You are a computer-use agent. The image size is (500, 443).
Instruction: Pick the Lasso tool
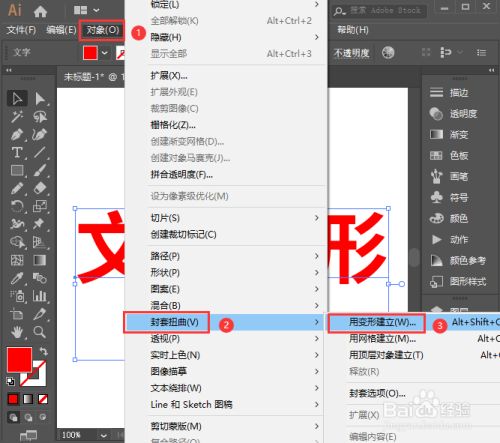coord(40,117)
